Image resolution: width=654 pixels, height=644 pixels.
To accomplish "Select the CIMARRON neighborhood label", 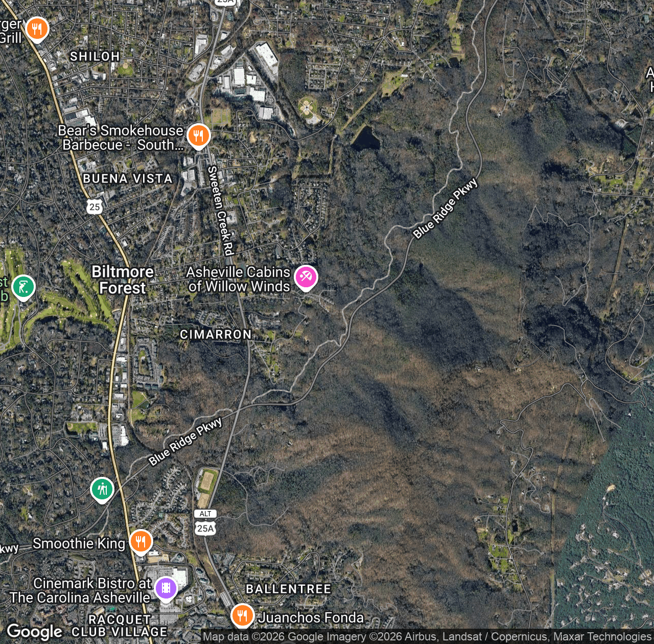I will tap(216, 334).
